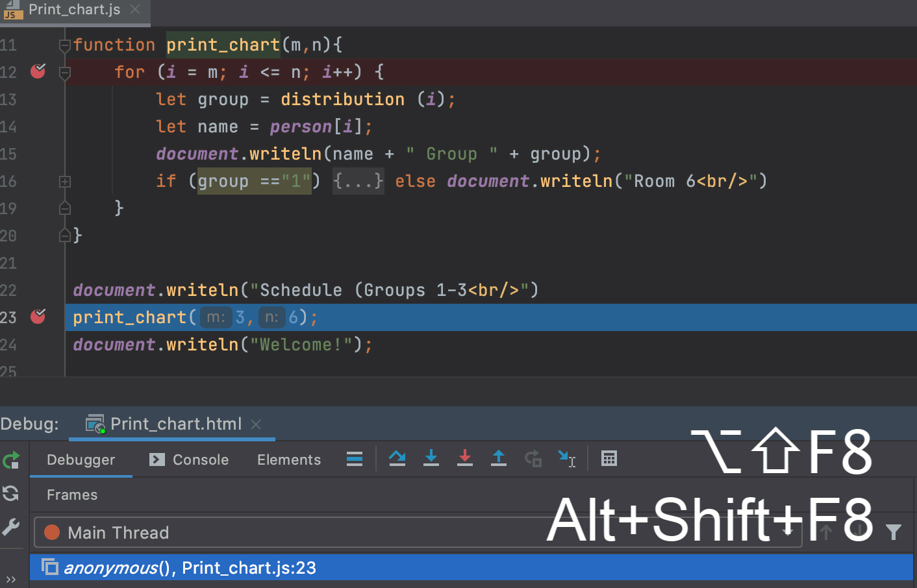This screenshot has width=917, height=588.
Task: Click the Frames panel label
Action: coord(72,495)
